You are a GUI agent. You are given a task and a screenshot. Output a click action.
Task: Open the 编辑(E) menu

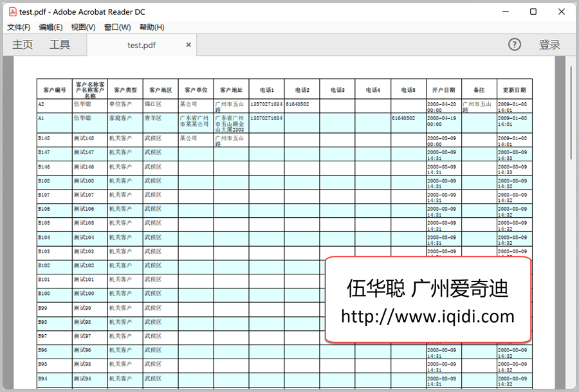click(x=51, y=27)
